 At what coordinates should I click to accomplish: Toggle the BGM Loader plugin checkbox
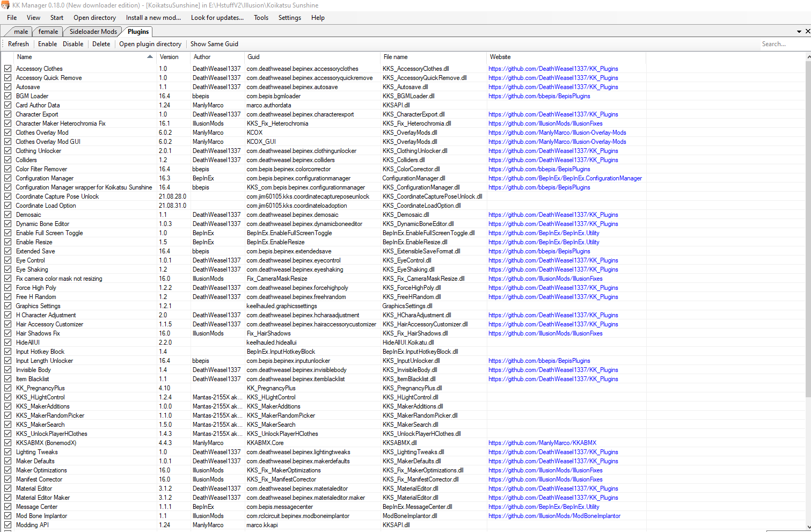click(x=8, y=96)
